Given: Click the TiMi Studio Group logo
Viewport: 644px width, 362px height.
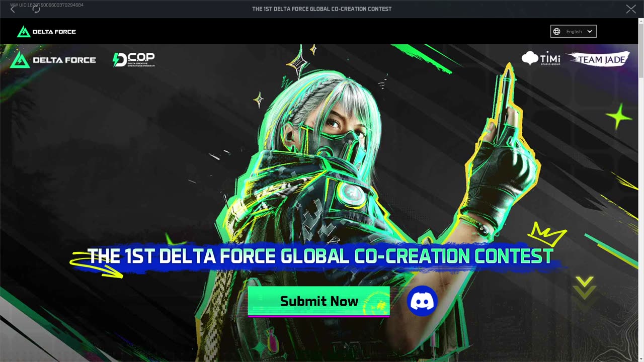Looking at the screenshot, I should (541, 58).
